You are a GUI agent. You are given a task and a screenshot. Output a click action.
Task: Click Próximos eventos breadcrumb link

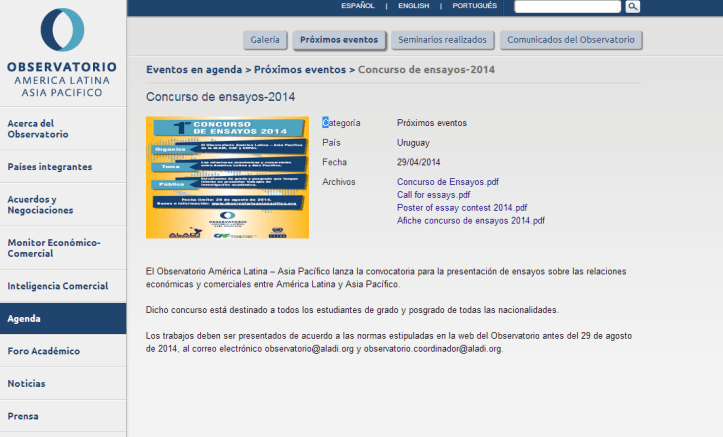[x=300, y=70]
